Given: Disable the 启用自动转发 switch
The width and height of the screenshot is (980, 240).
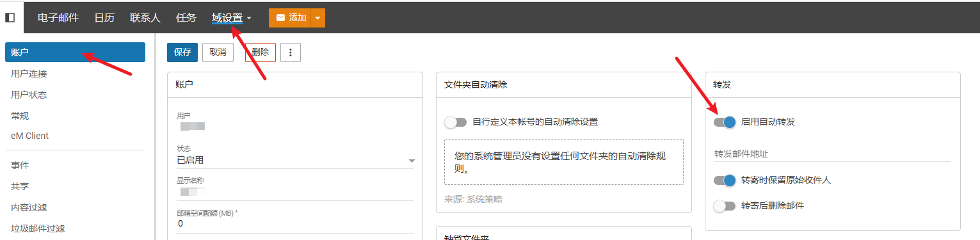Looking at the screenshot, I should tap(725, 122).
